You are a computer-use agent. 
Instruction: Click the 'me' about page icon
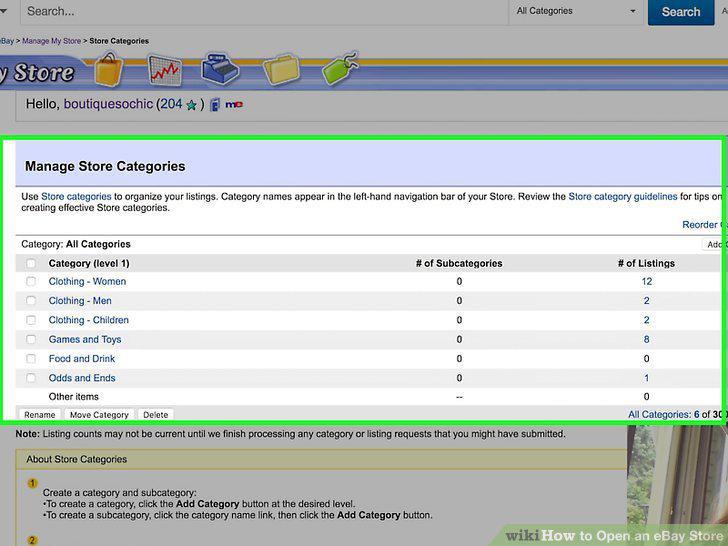pos(234,105)
